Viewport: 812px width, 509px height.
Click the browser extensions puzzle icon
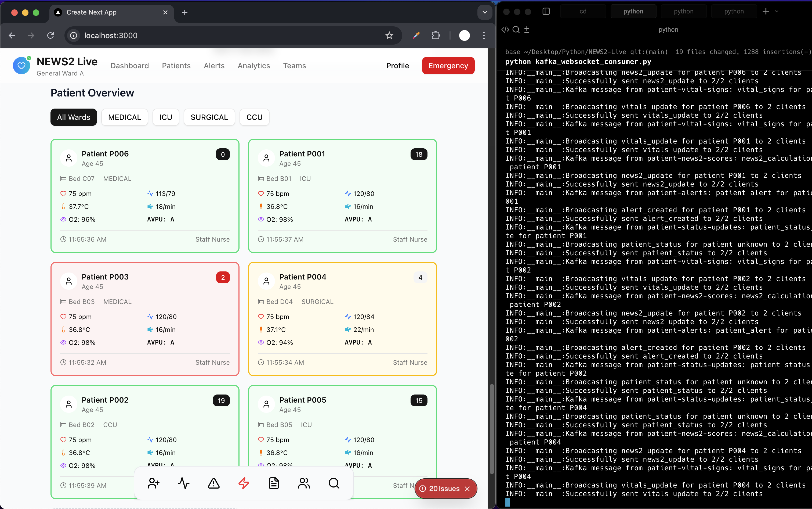[436, 35]
